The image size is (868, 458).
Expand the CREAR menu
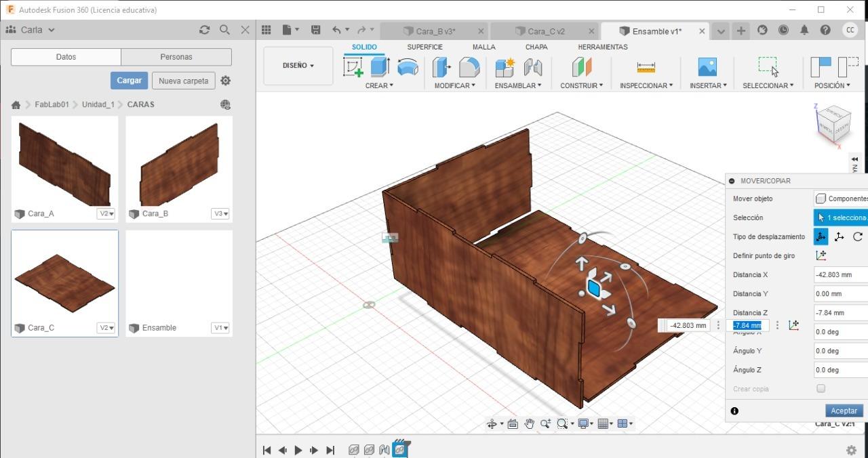[379, 85]
